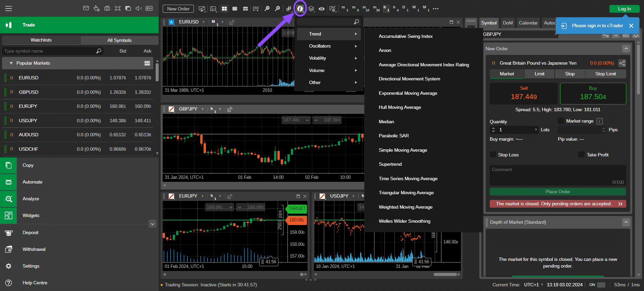Open Deposit in the sidebar
The image size is (644, 291).
tap(79, 233)
